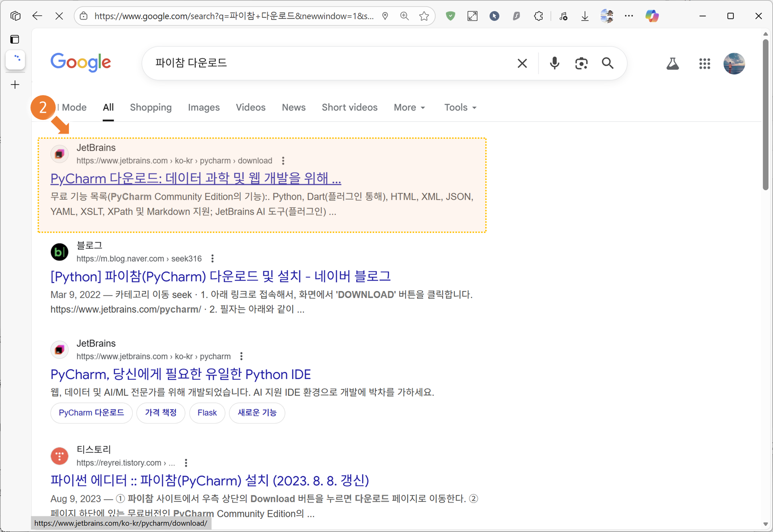The width and height of the screenshot is (773, 532).
Task: Open Settings and more ellipsis menu
Action: point(629,16)
